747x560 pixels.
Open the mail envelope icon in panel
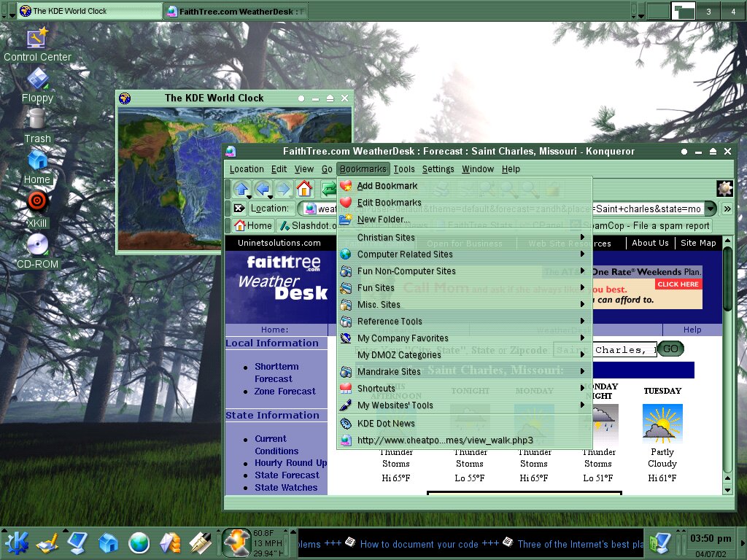(x=169, y=543)
